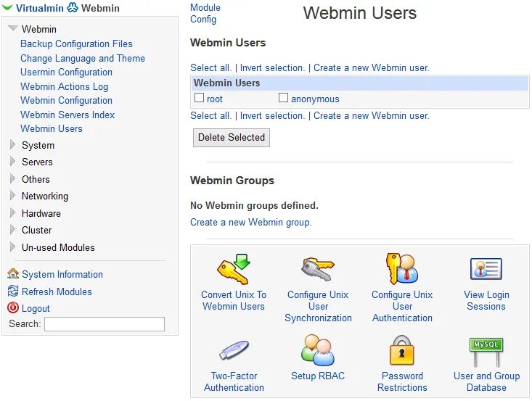Viewport: 532px width, 401px height.
Task: Click lower Create a new Webmin user link
Action: (371, 115)
